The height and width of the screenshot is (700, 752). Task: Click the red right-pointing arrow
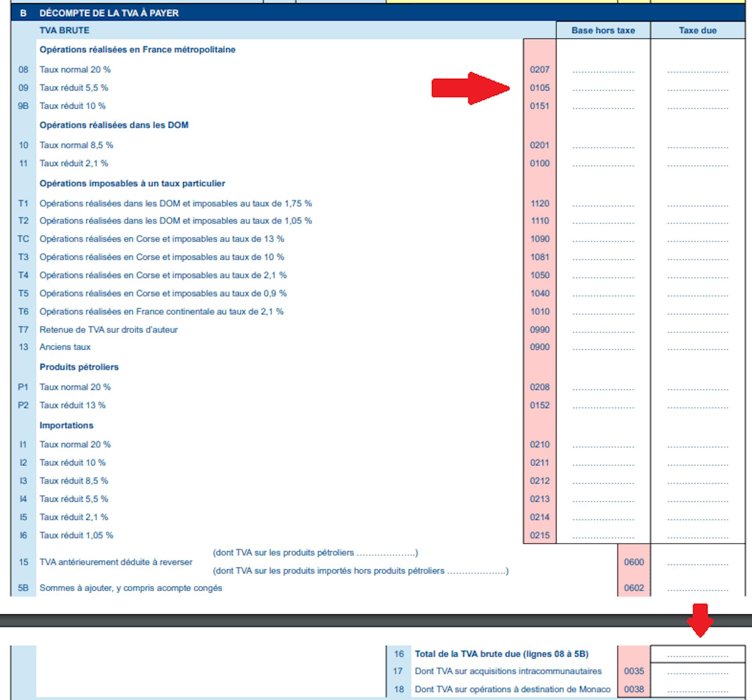(470, 88)
